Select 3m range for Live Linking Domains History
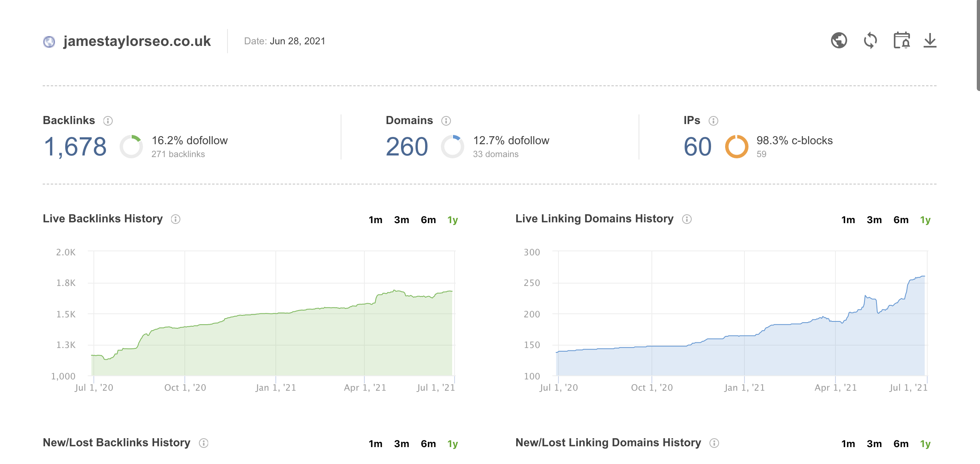The width and height of the screenshot is (980, 464). tap(875, 220)
